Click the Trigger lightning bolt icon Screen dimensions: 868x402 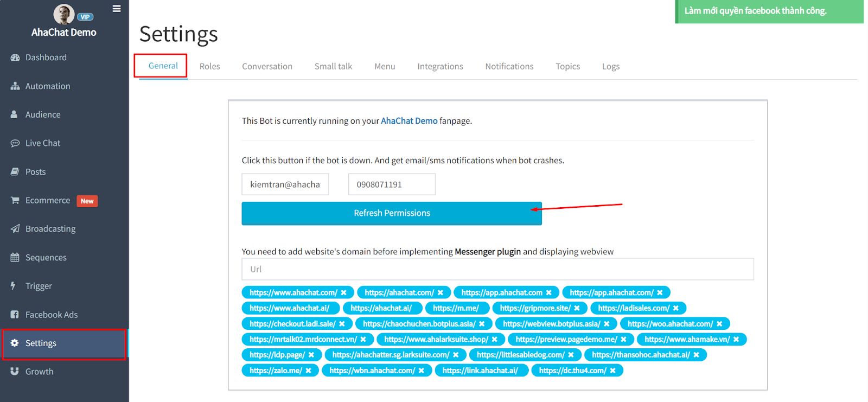(13, 286)
